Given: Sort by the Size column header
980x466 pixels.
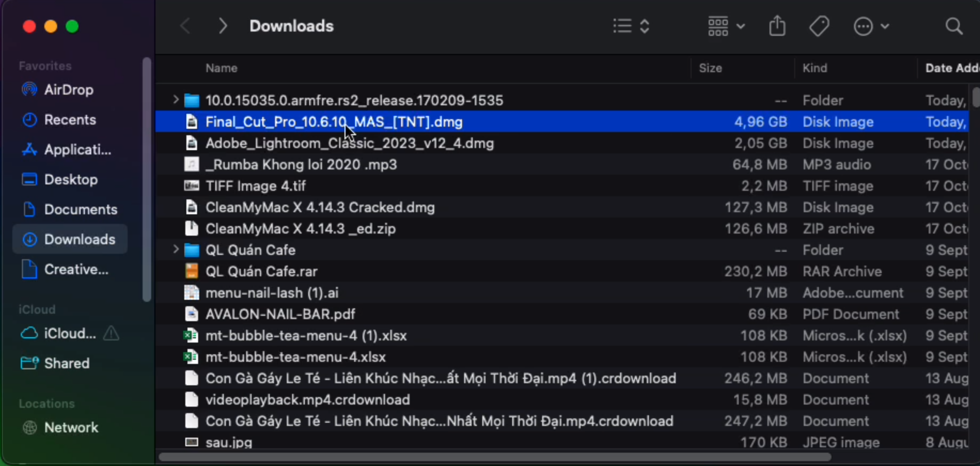Looking at the screenshot, I should 710,68.
